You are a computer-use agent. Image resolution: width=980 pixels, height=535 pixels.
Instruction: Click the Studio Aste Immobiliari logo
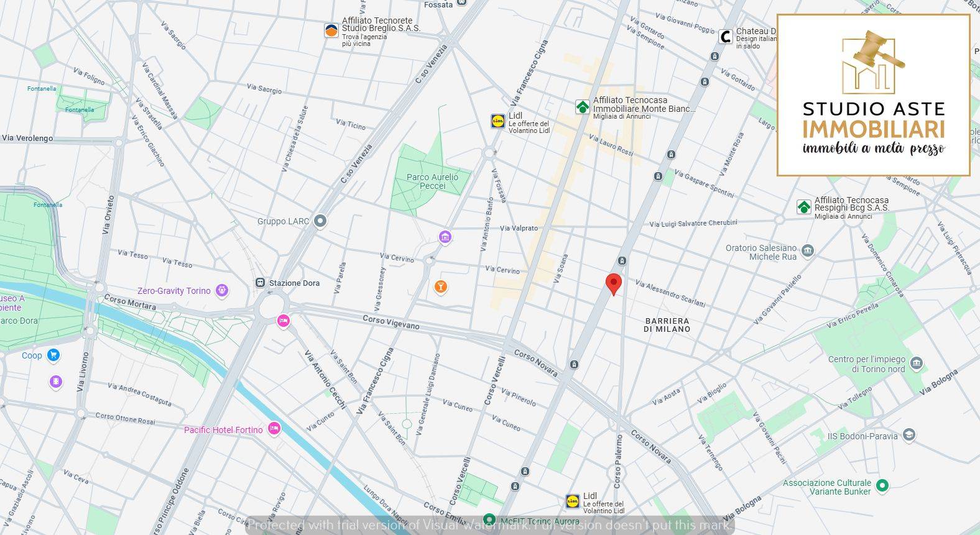[x=874, y=95]
